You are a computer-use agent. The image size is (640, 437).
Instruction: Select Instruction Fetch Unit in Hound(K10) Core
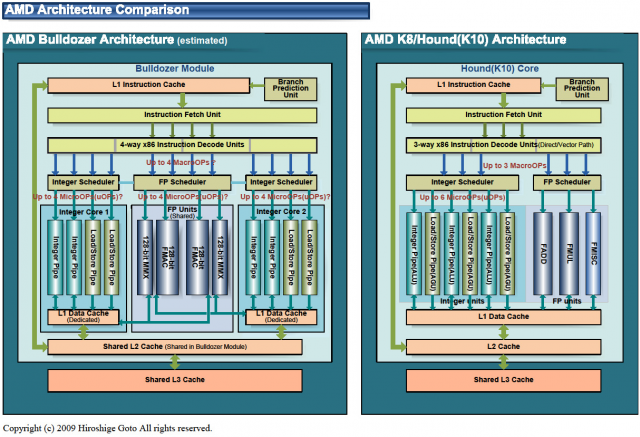point(503,115)
